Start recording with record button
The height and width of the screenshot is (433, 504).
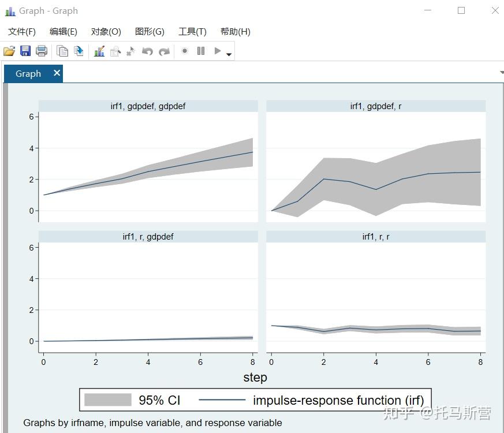coord(185,51)
